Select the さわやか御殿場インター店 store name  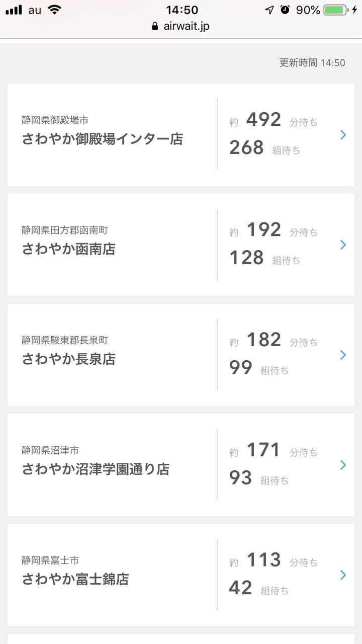(102, 139)
